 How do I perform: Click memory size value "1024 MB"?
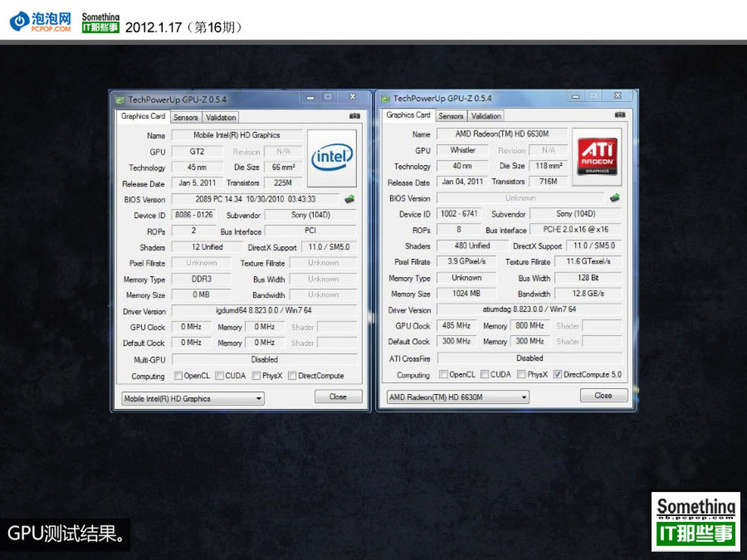tap(466, 293)
